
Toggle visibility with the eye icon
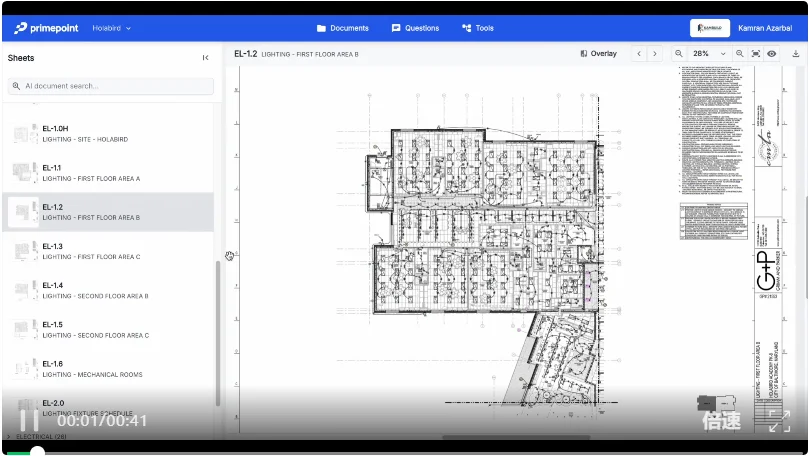pos(772,54)
